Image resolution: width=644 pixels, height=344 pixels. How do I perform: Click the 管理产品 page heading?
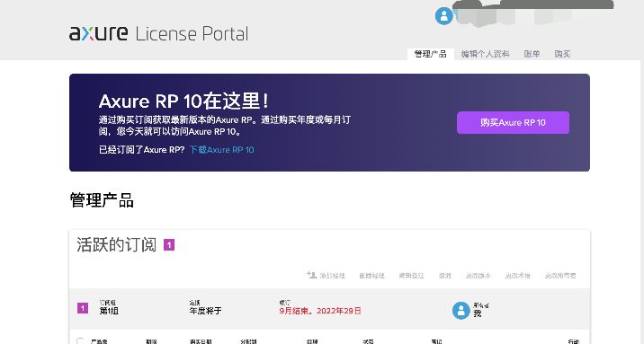(102, 200)
